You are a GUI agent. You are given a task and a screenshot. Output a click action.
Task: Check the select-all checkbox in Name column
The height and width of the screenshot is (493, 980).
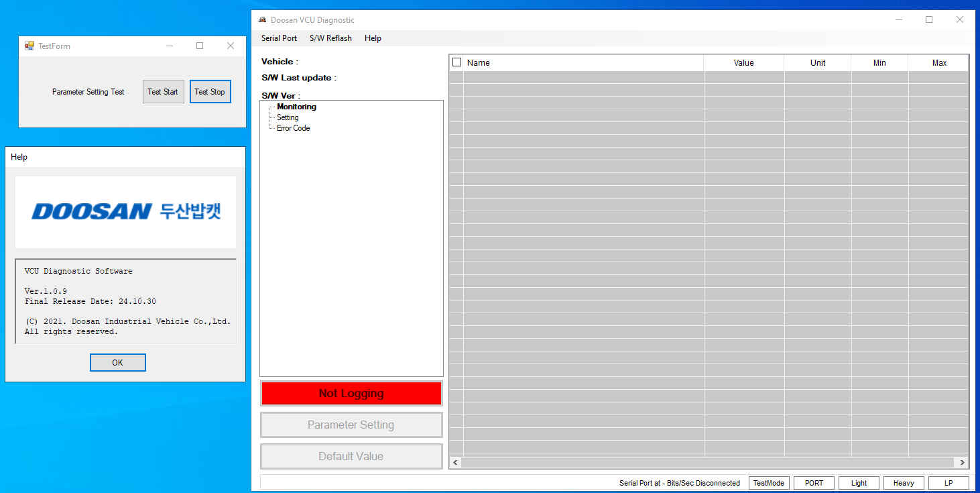point(456,62)
